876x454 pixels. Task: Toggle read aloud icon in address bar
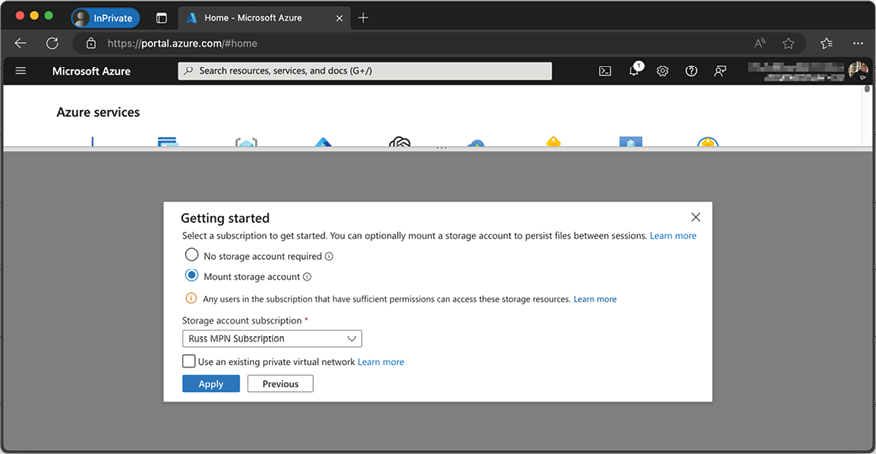(x=760, y=43)
